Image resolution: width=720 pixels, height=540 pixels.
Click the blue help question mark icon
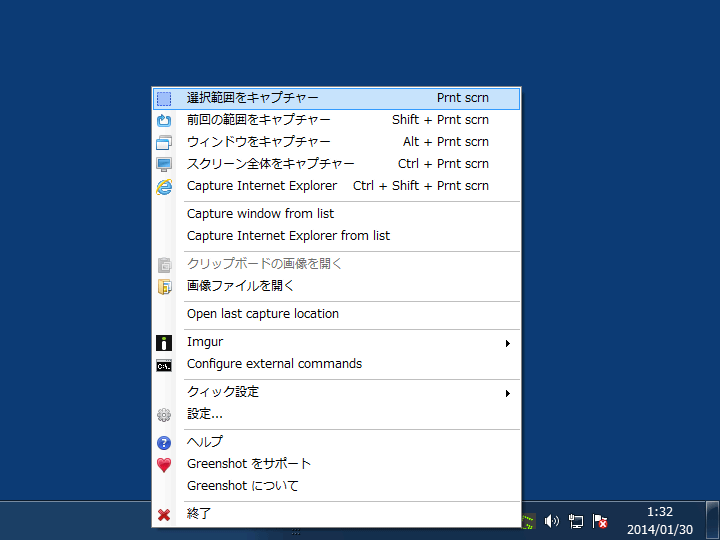coord(165,443)
